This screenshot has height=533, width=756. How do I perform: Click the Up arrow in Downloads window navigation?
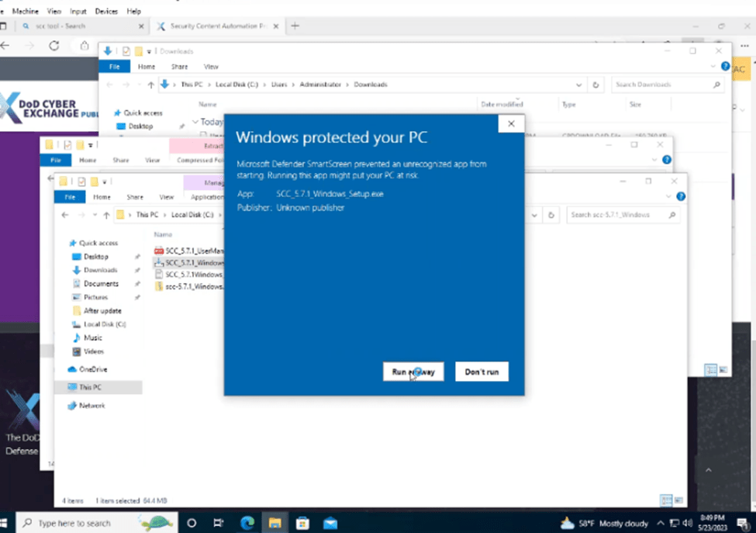150,85
